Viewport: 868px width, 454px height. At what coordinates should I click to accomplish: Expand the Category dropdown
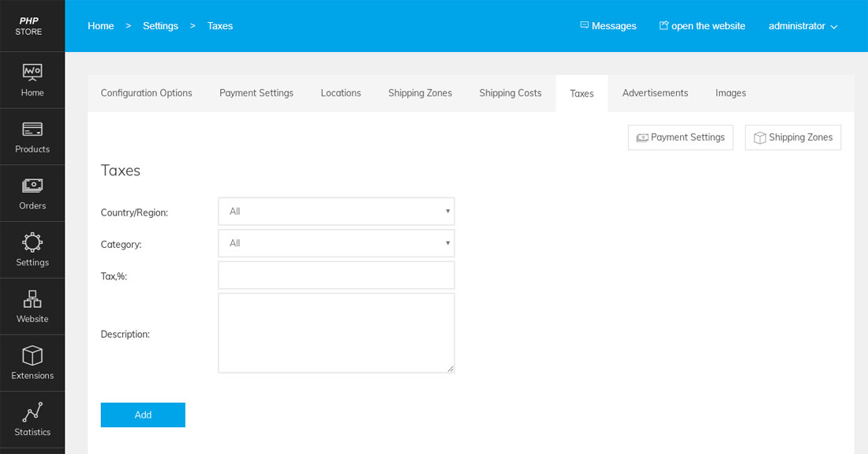[336, 243]
